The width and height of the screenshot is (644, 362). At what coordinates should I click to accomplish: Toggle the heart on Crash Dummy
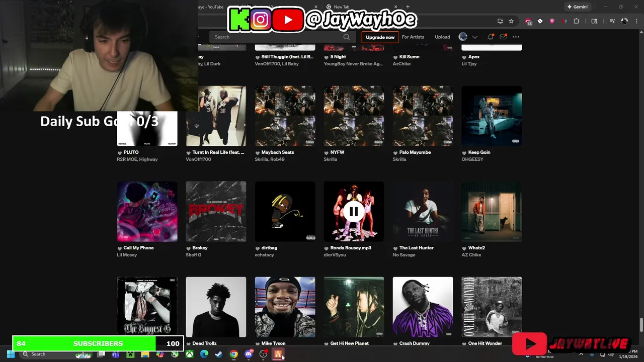coord(395,343)
